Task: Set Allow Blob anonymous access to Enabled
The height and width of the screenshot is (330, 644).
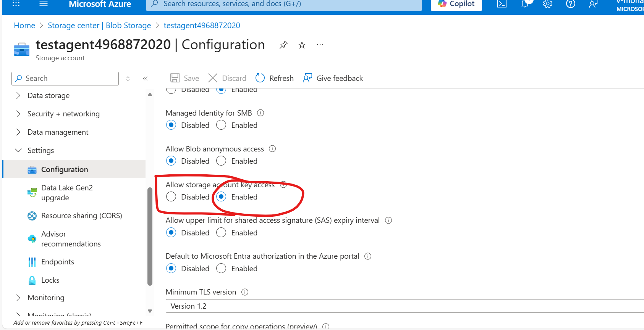Action: 221,161
